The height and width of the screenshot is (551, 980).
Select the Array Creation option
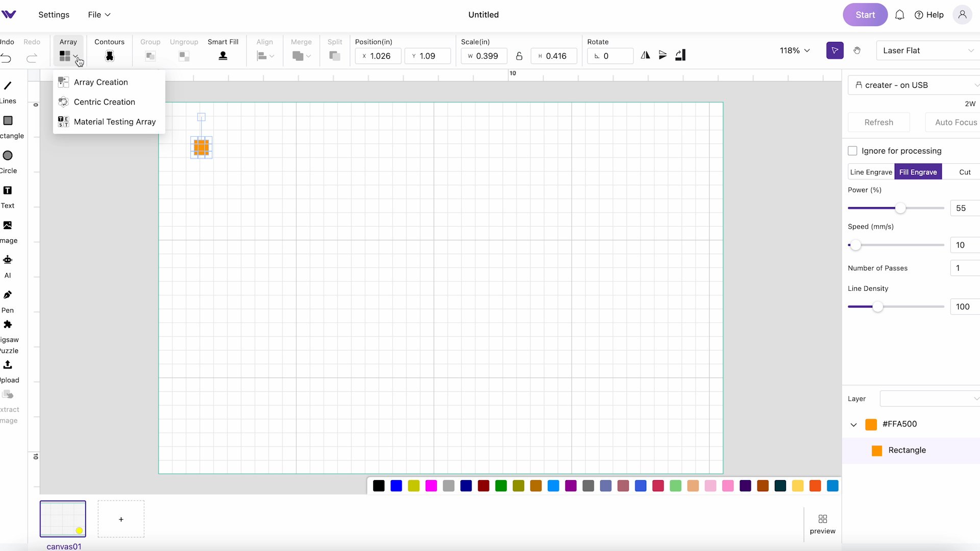click(101, 82)
